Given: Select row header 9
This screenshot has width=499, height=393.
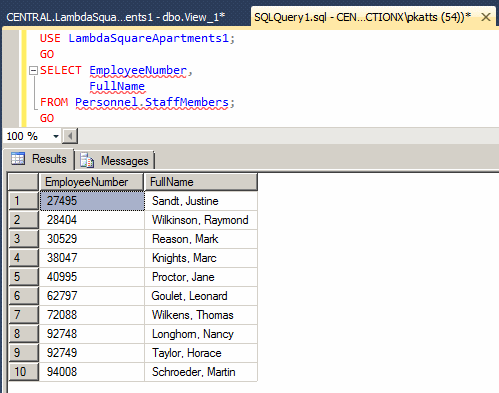Looking at the screenshot, I should click(x=23, y=353).
